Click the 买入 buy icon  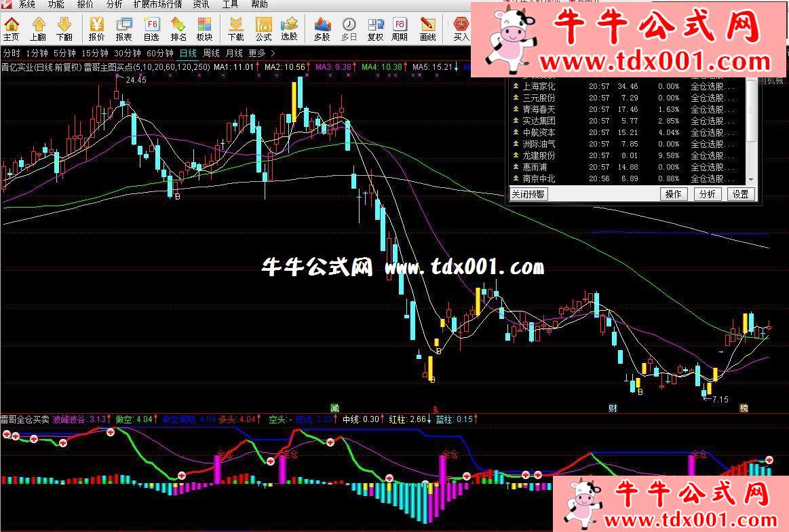point(461,29)
